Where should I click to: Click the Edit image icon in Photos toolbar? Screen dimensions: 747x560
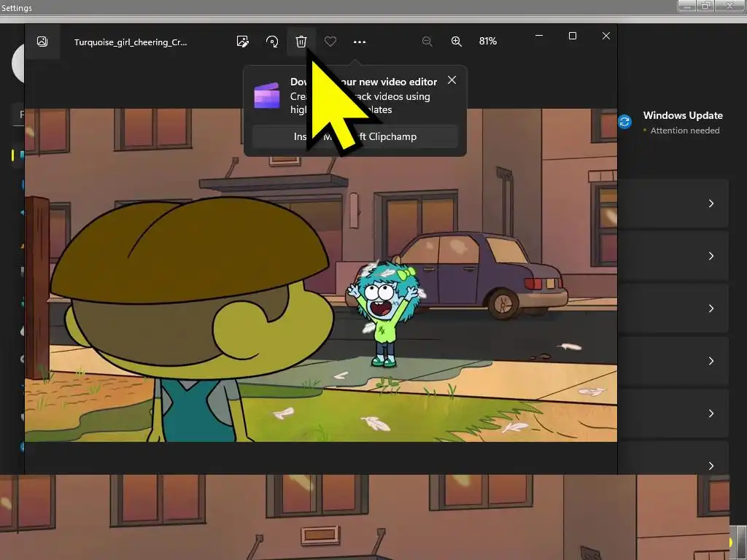coord(242,42)
